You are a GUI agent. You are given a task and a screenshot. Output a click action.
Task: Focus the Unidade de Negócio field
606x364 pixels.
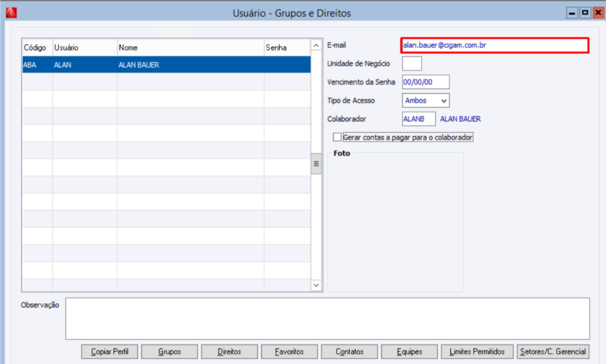412,63
